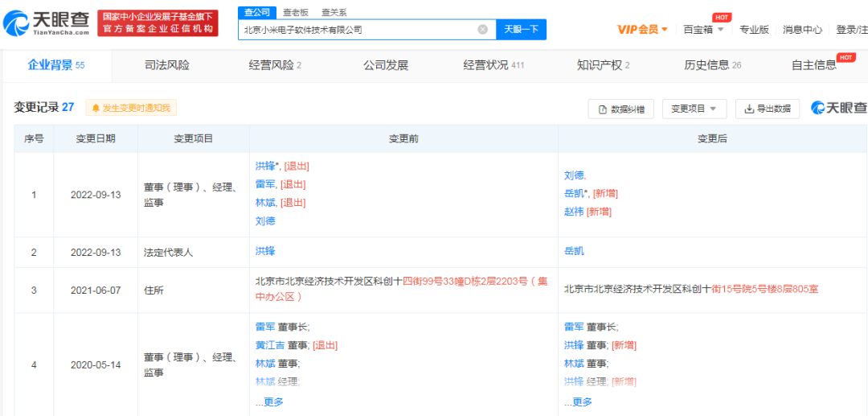Click date cell 2020-05-14
This screenshot has width=868, height=416.
pyautogui.click(x=95, y=365)
